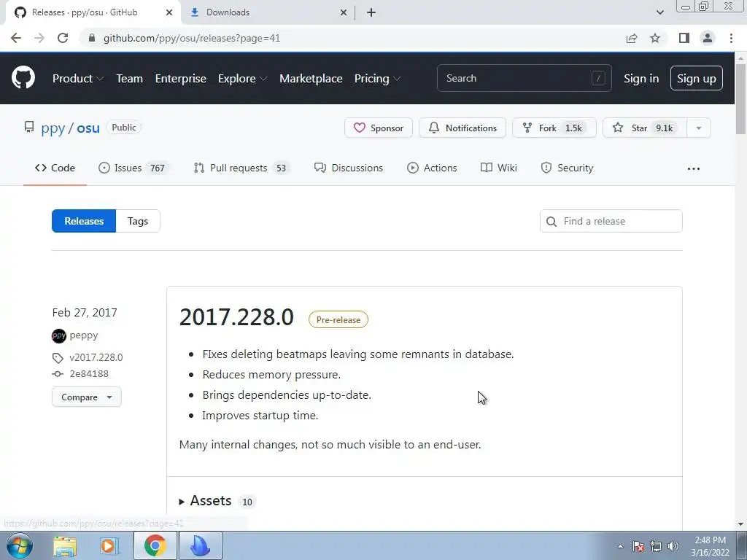The image size is (747, 560).
Task: Click the volume icon in system tray
Action: pyautogui.click(x=673, y=546)
